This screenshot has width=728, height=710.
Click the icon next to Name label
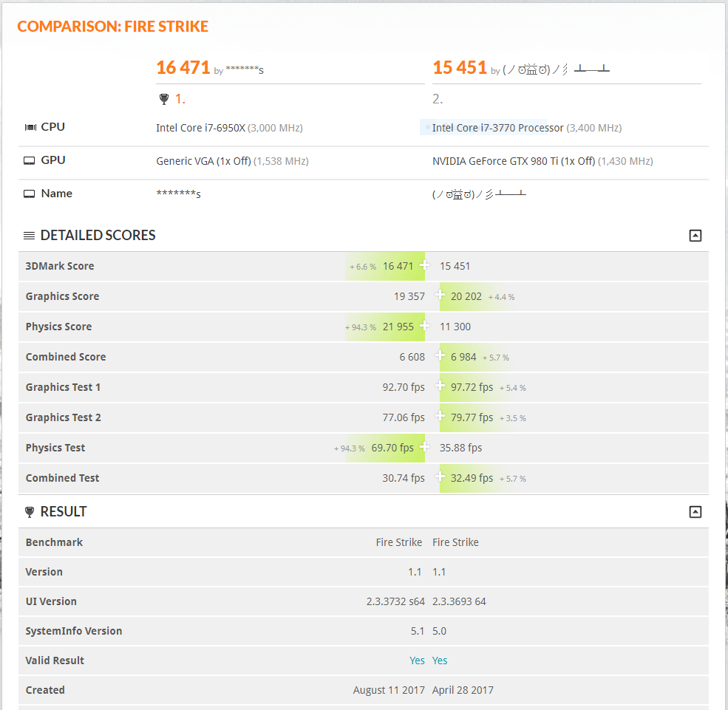click(x=30, y=194)
